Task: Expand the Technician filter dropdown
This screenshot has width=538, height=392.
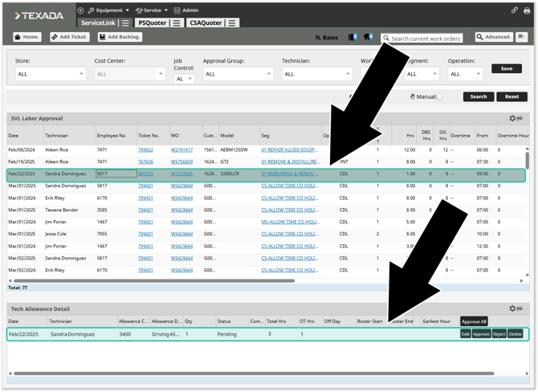Action: (316, 74)
